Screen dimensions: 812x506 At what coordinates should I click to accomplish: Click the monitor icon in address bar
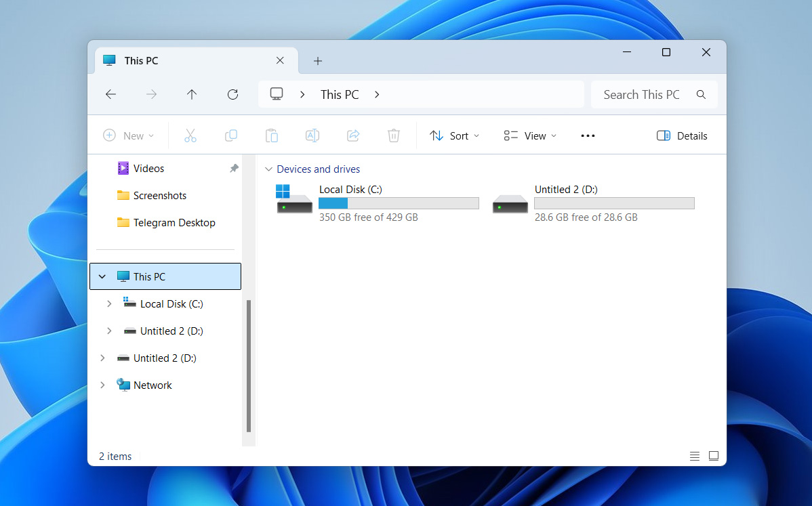277,94
